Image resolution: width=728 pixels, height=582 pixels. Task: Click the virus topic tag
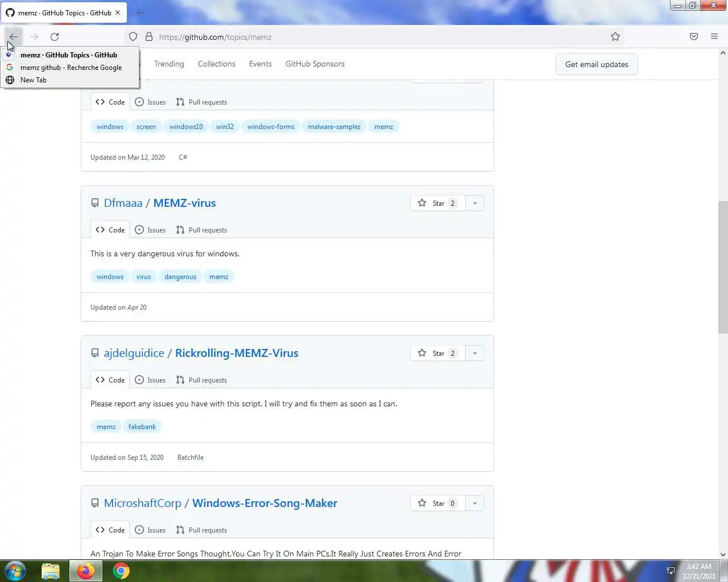(143, 277)
